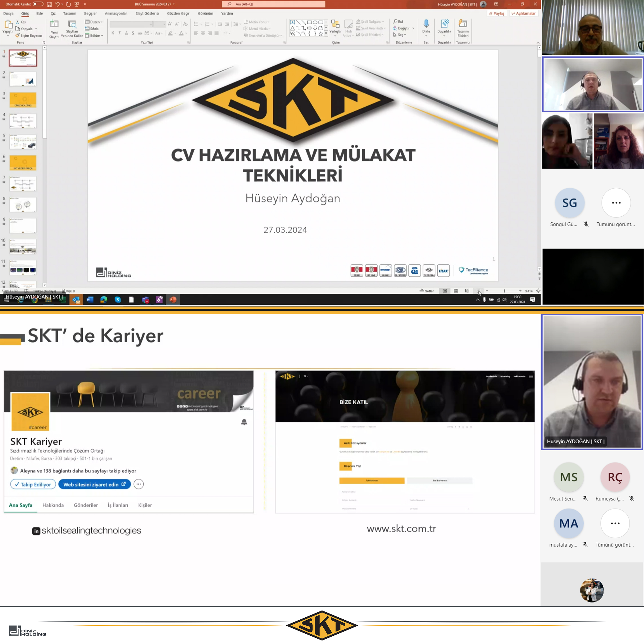Open the Quick Access Toolbar customize arrow
Image resolution: width=644 pixels, height=644 pixels.
click(85, 4)
